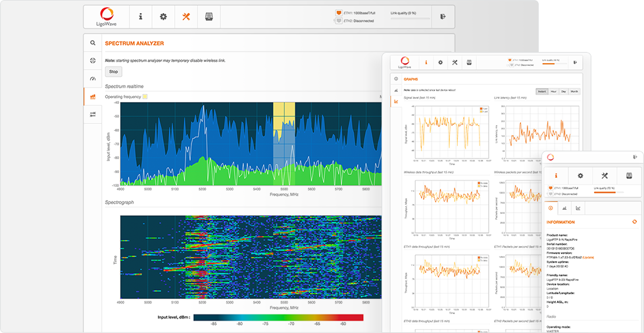Viewport: 644px width, 333px height.
Task: Click Link quality bar in phone window
Action: (608, 192)
